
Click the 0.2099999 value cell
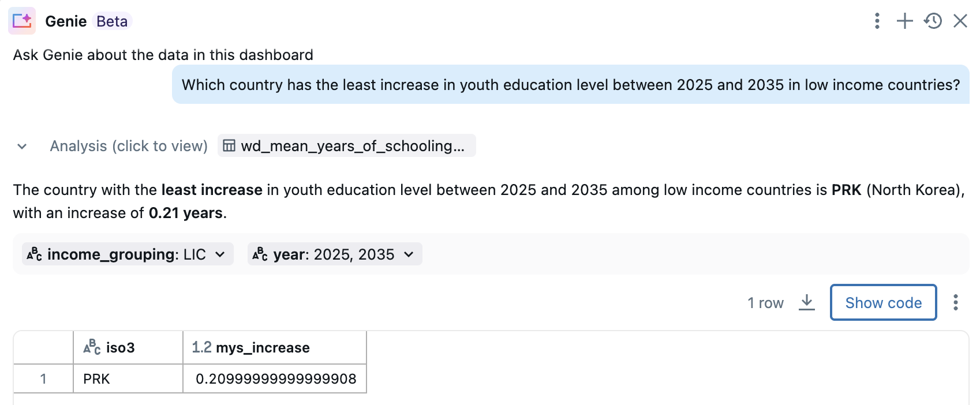coord(275,379)
